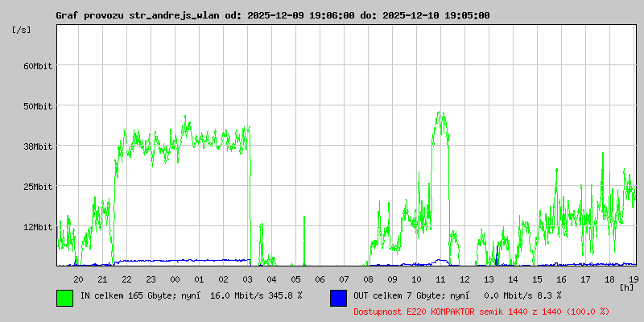Click the '01' hour x-axis label
Screen dimensions: 644x322
(x=199, y=279)
